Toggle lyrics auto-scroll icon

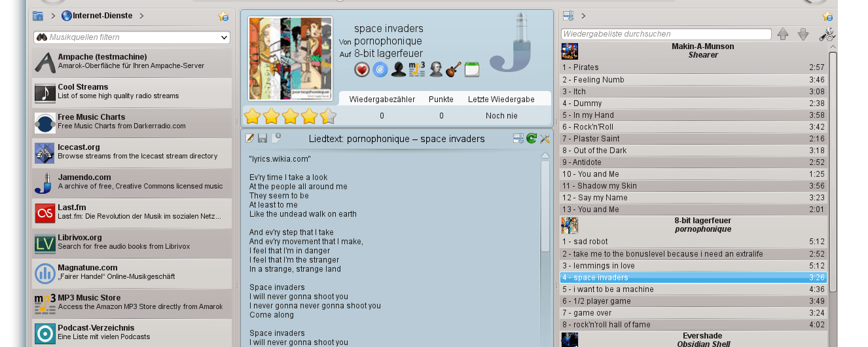[x=518, y=138]
